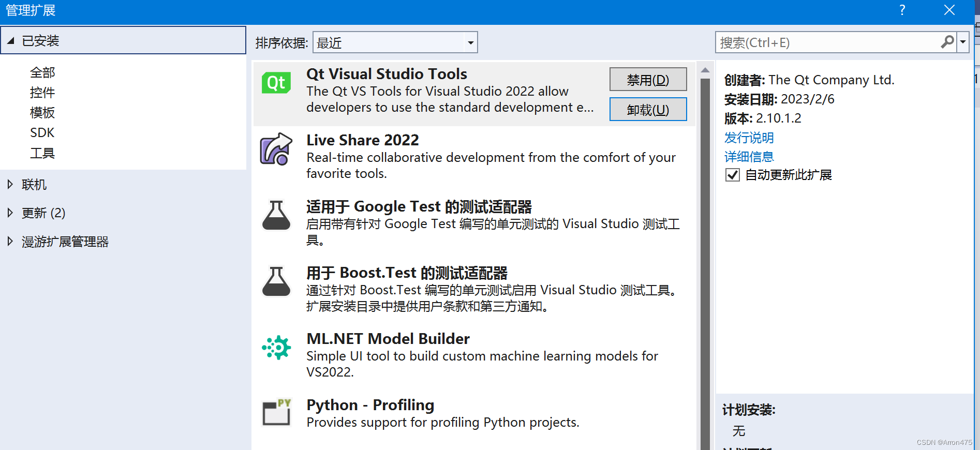980x450 pixels.
Task: Click the search magnifier icon
Action: point(947,42)
